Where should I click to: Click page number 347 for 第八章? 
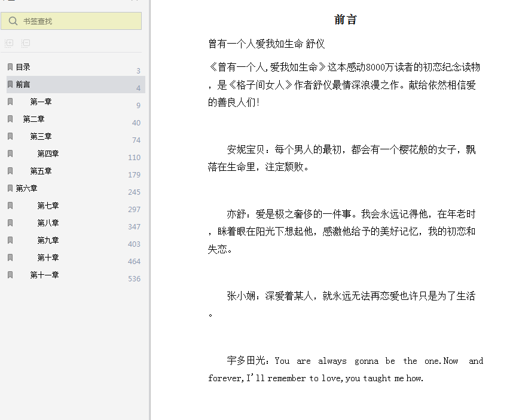click(x=135, y=227)
